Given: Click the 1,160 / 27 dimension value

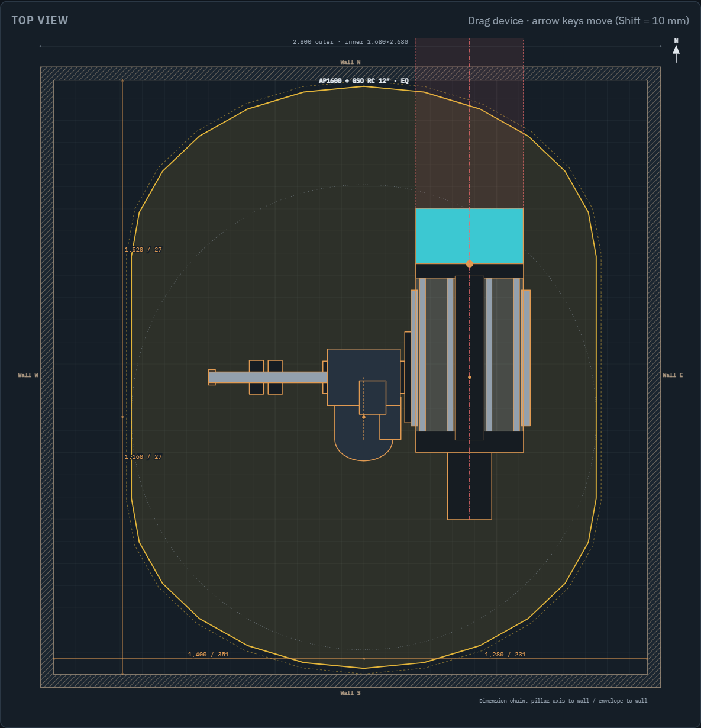Looking at the screenshot, I should pos(143,457).
